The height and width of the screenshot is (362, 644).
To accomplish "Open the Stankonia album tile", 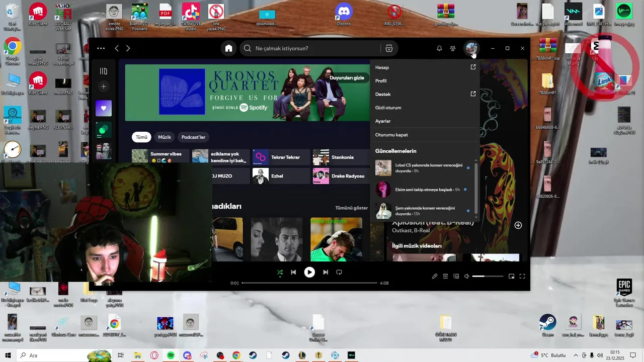I will tap(342, 157).
